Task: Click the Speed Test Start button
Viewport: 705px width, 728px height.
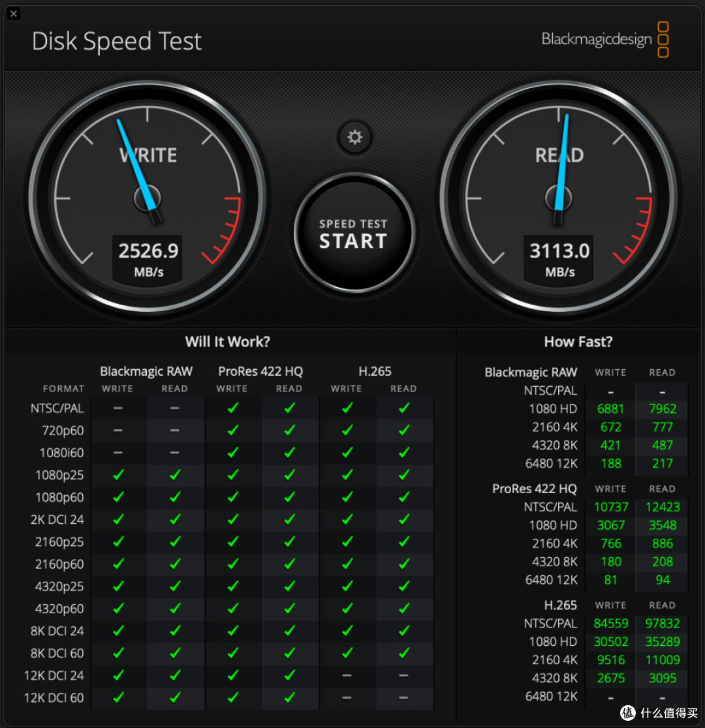Action: click(354, 233)
